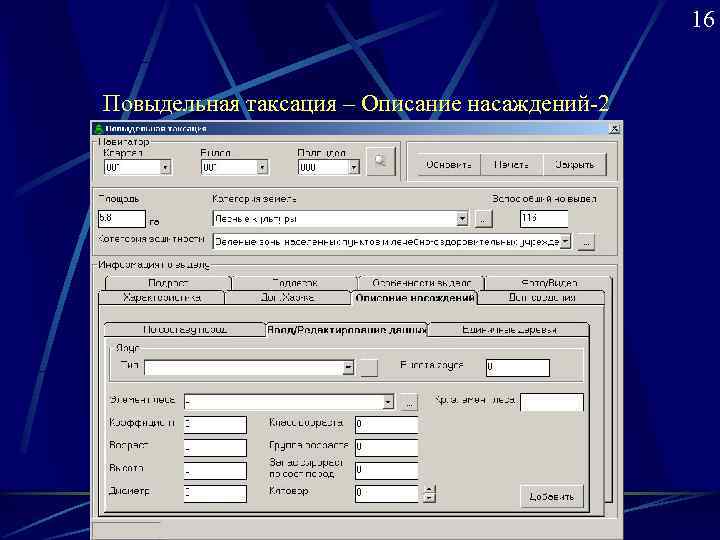720x540 pixels.
Task: Click the Кл.товар input field
Action: [x=387, y=493]
